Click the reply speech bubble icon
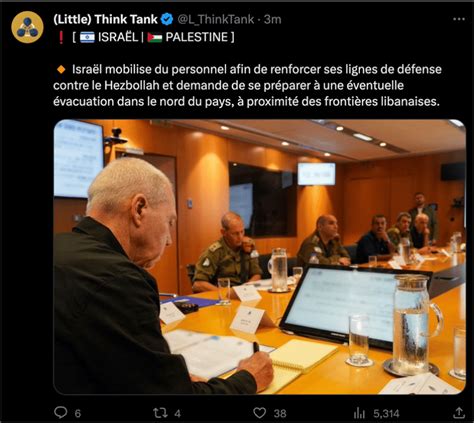 [x=60, y=413]
